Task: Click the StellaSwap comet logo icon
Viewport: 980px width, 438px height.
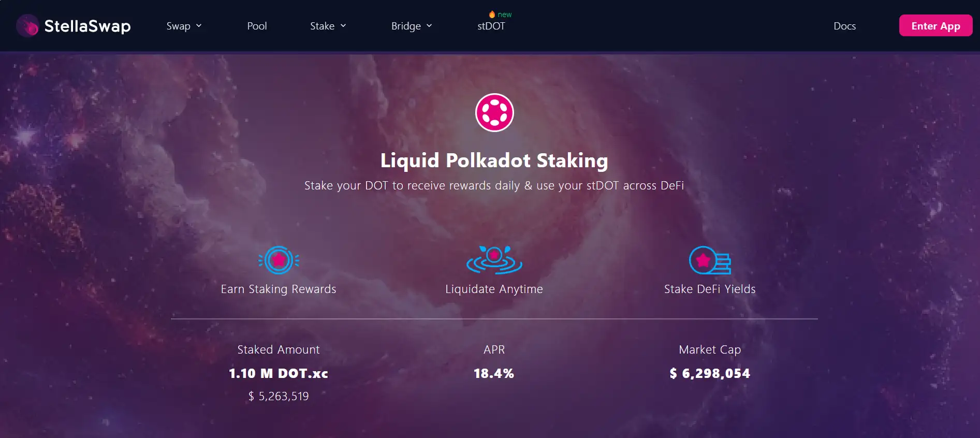Action: 27,26
